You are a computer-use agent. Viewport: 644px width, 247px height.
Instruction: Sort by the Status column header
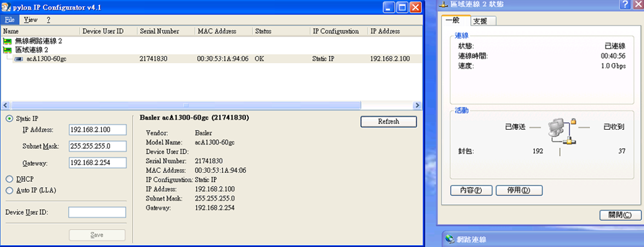pyautogui.click(x=281, y=31)
